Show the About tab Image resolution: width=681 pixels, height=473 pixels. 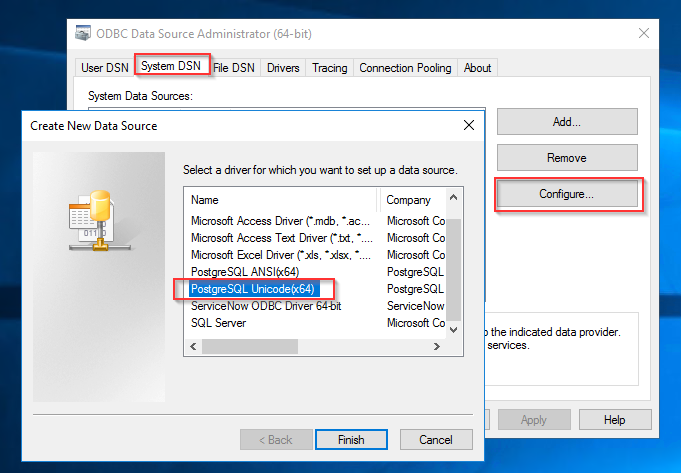point(477,68)
